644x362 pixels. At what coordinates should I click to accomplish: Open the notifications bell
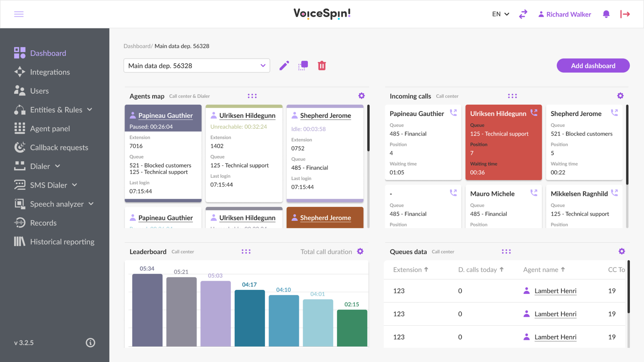pos(606,14)
